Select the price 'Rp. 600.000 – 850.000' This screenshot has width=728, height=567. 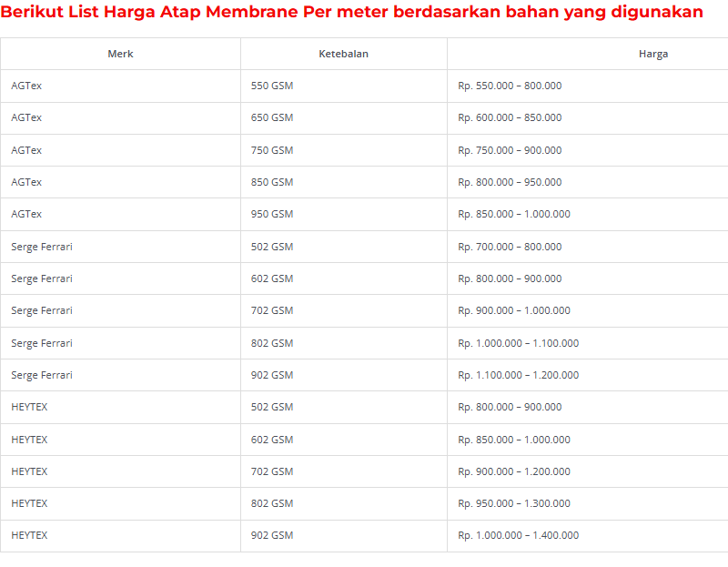(510, 118)
